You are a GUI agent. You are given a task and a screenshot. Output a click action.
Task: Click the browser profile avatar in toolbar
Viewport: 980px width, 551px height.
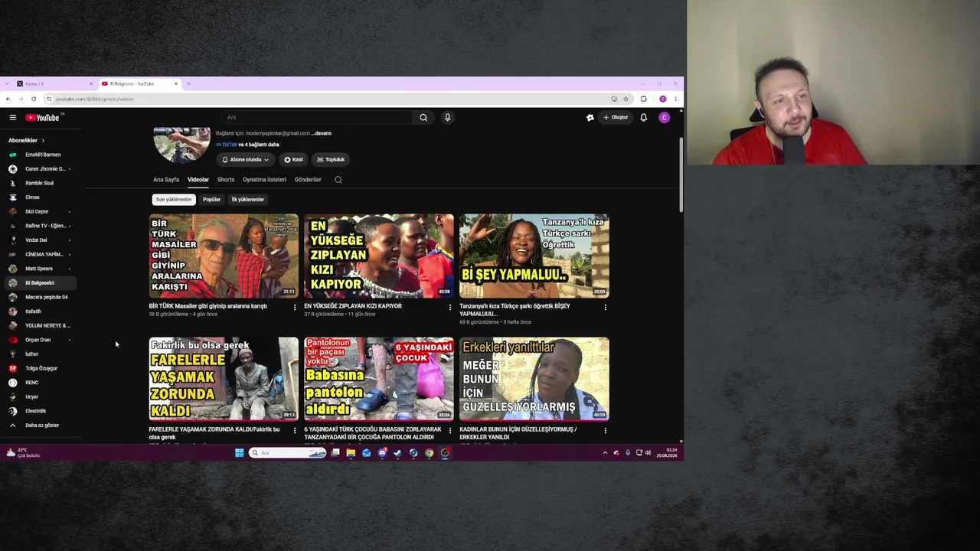click(663, 99)
